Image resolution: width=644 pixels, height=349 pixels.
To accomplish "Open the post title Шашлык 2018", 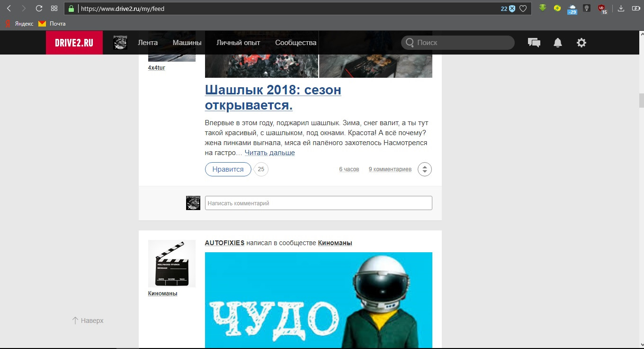I will point(273,97).
